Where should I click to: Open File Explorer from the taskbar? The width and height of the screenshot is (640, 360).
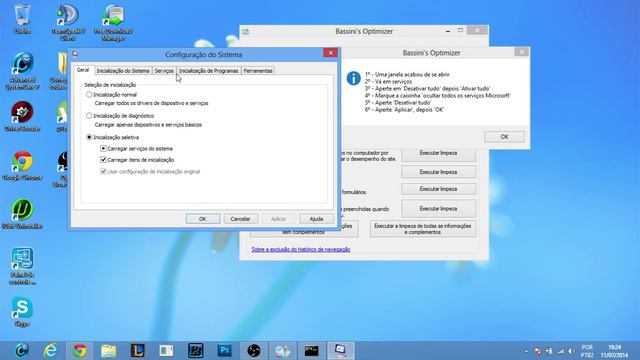coord(109,351)
